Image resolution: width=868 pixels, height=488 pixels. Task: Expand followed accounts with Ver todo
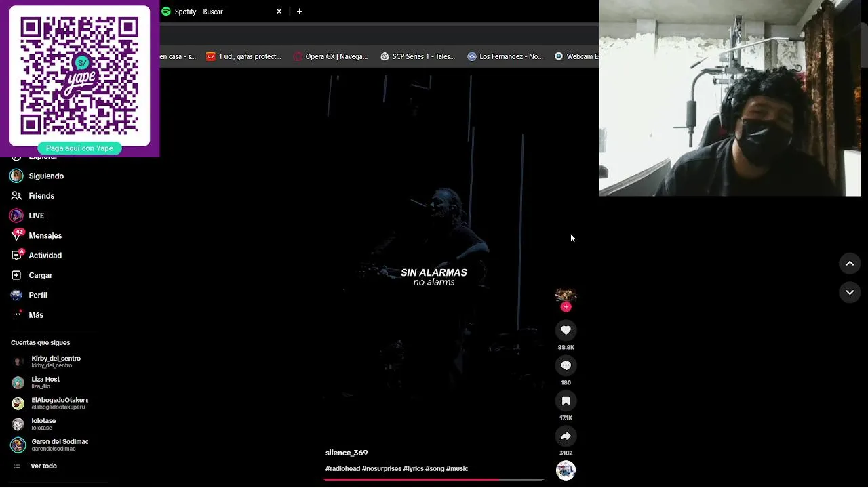coord(43,466)
